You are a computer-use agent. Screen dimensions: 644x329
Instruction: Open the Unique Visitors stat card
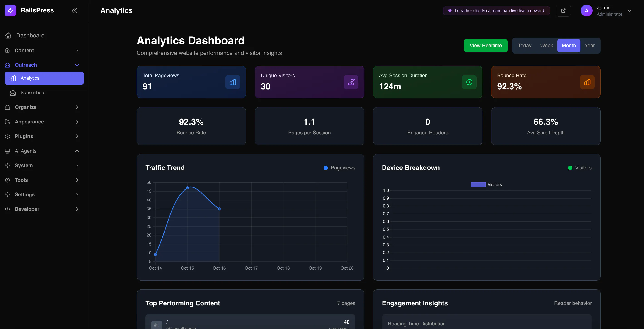(310, 82)
